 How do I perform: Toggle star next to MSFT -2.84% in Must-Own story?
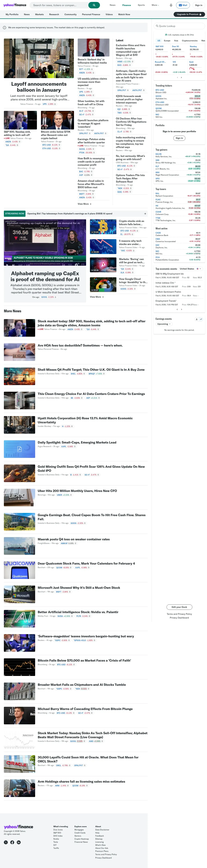(x=70, y=592)
